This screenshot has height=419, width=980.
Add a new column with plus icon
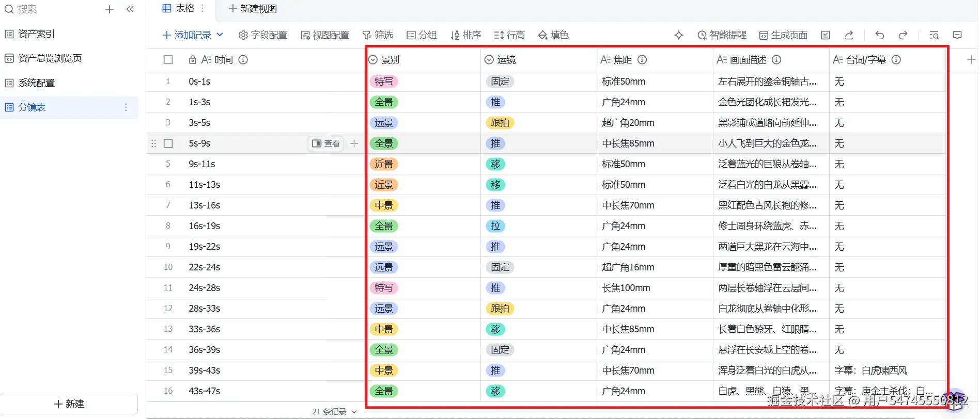coord(971,60)
